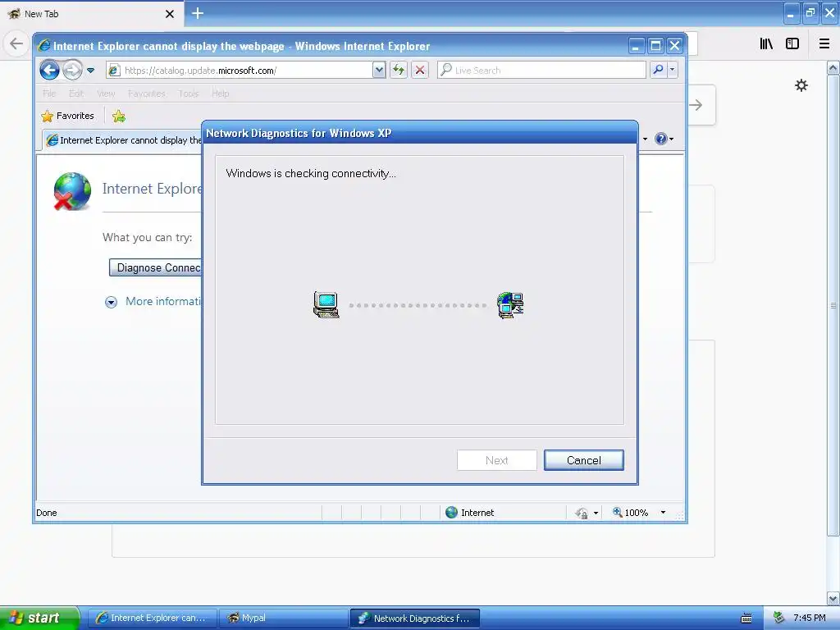Open the Windows Start button
The width and height of the screenshot is (840, 630).
point(39,618)
